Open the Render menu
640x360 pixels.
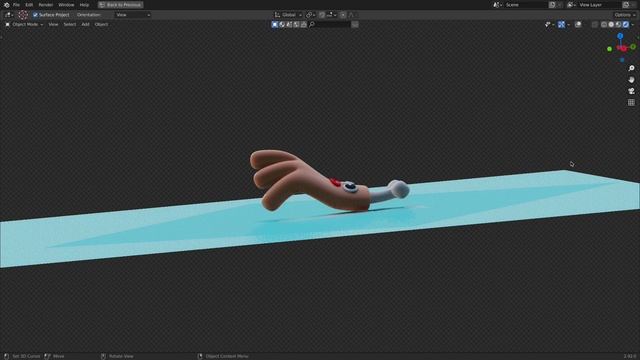(x=46, y=5)
